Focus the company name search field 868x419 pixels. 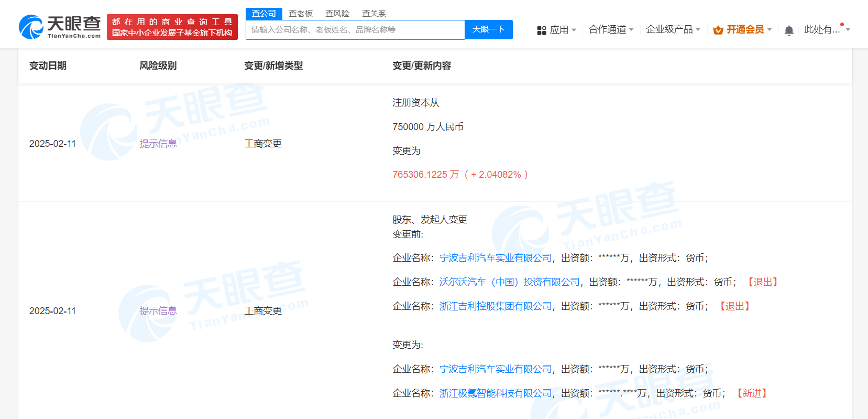coord(355,30)
